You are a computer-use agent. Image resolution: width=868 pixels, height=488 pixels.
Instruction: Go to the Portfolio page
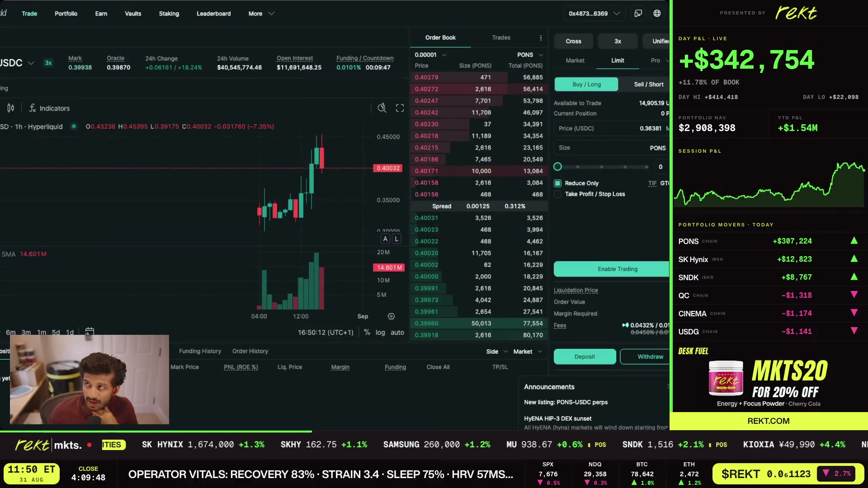(66, 14)
